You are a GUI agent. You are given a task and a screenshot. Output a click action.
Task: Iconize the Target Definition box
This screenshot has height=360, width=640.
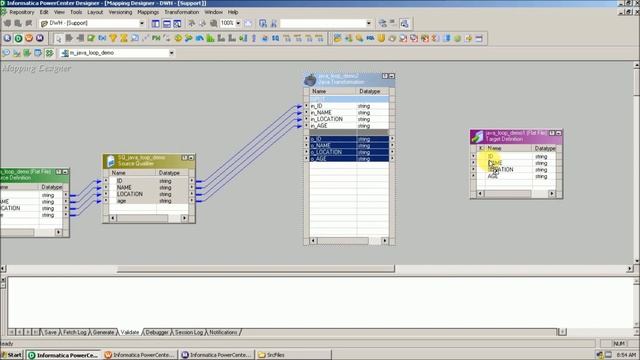coord(558,133)
